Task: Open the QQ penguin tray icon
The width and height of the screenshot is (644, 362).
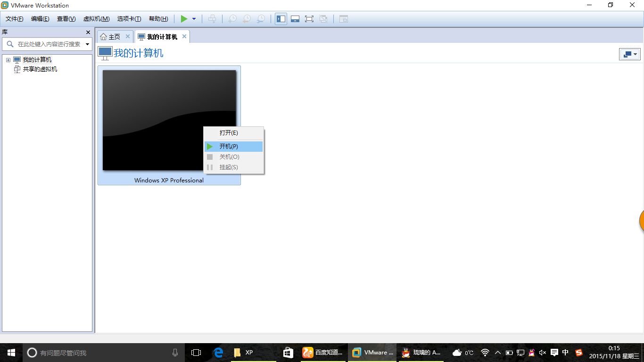Action: [532, 353]
